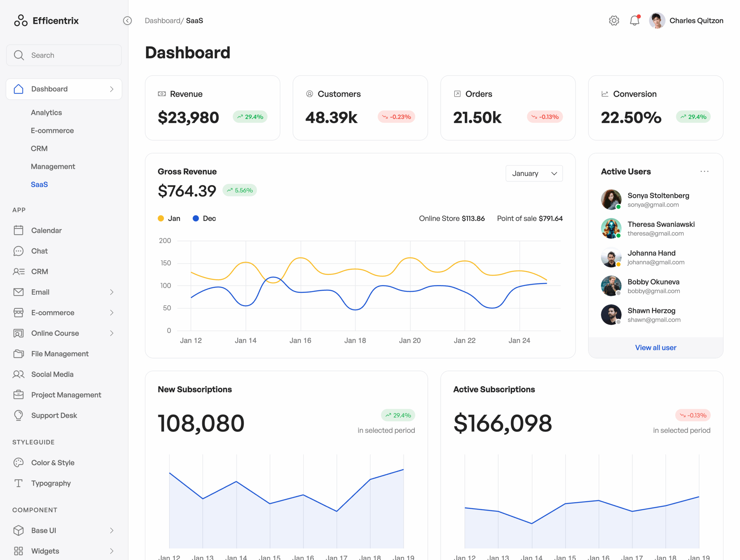740x560 pixels.
Task: Open Support Desk lightbulb icon
Action: [18, 415]
